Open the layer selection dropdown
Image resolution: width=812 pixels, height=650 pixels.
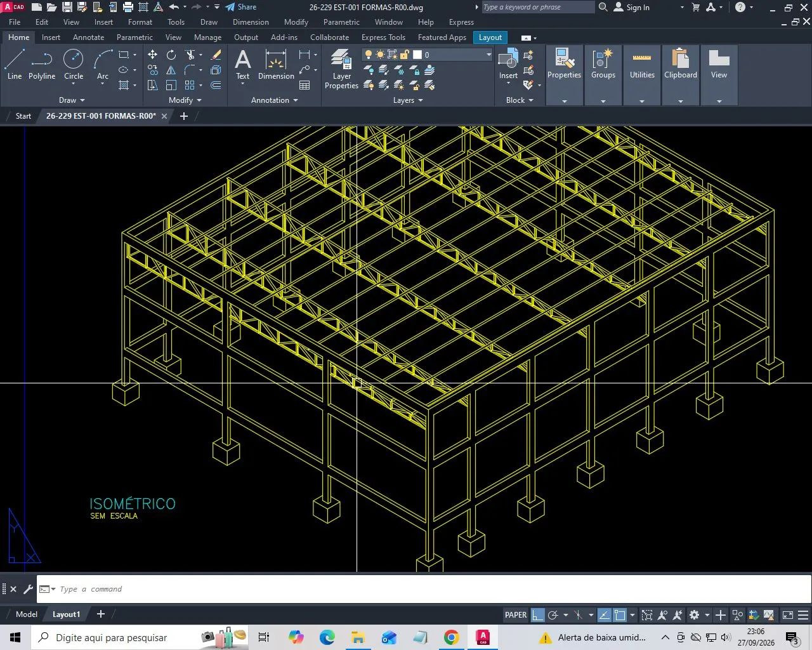488,55
